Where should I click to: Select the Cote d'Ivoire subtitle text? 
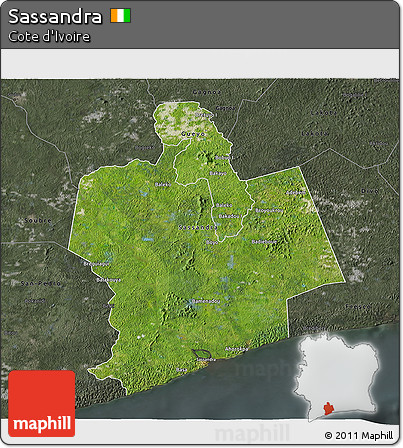(x=49, y=36)
